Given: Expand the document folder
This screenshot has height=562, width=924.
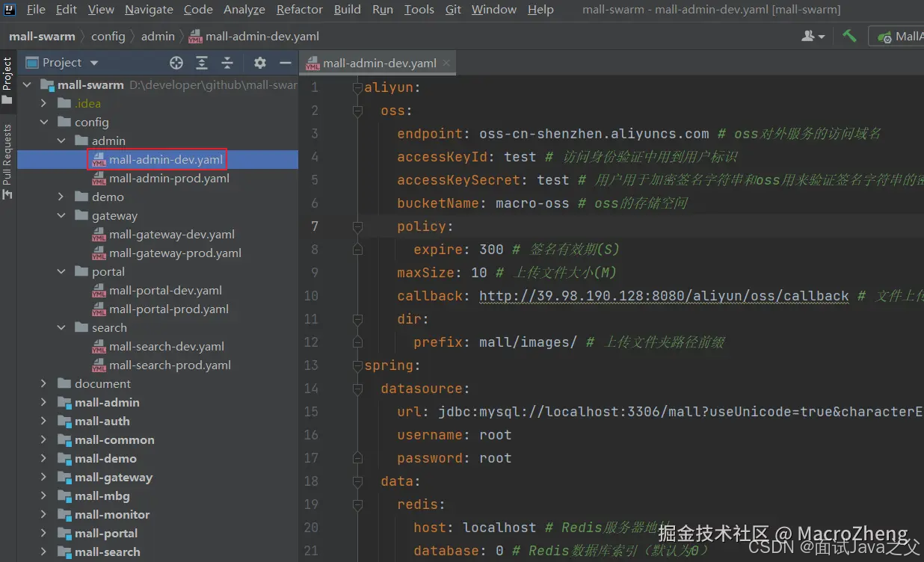Looking at the screenshot, I should click(44, 383).
